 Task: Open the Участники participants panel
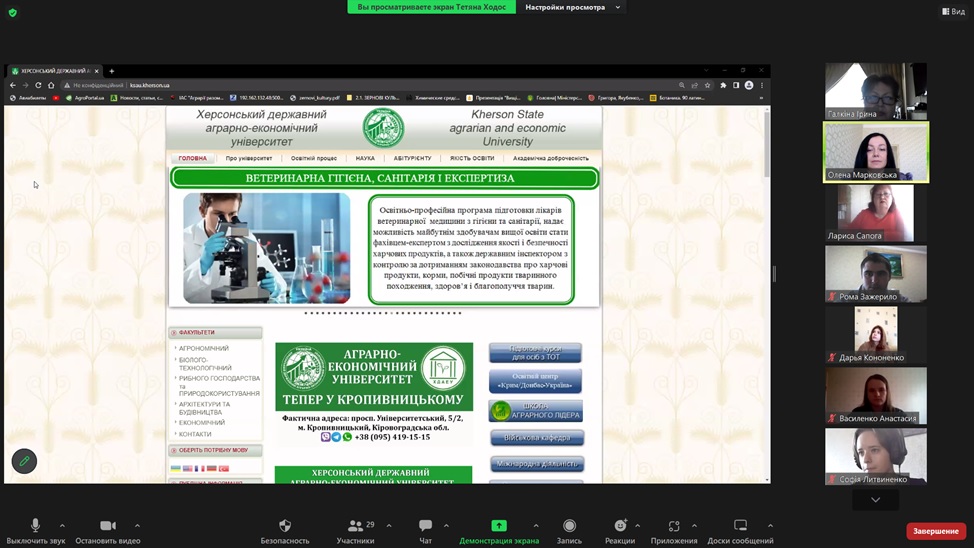coord(355,526)
